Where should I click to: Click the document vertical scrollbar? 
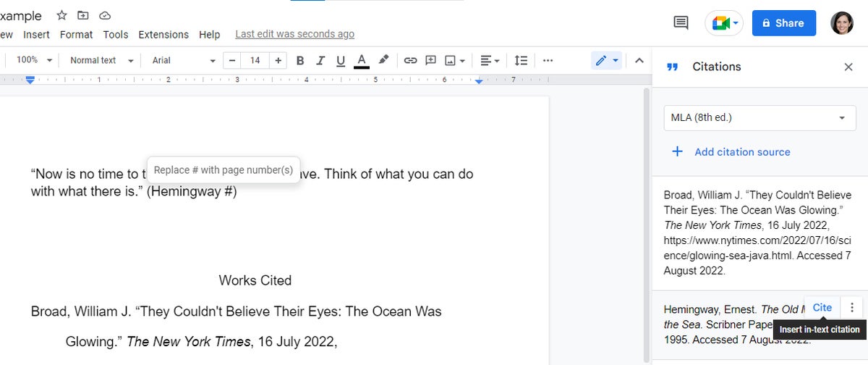[x=647, y=225]
